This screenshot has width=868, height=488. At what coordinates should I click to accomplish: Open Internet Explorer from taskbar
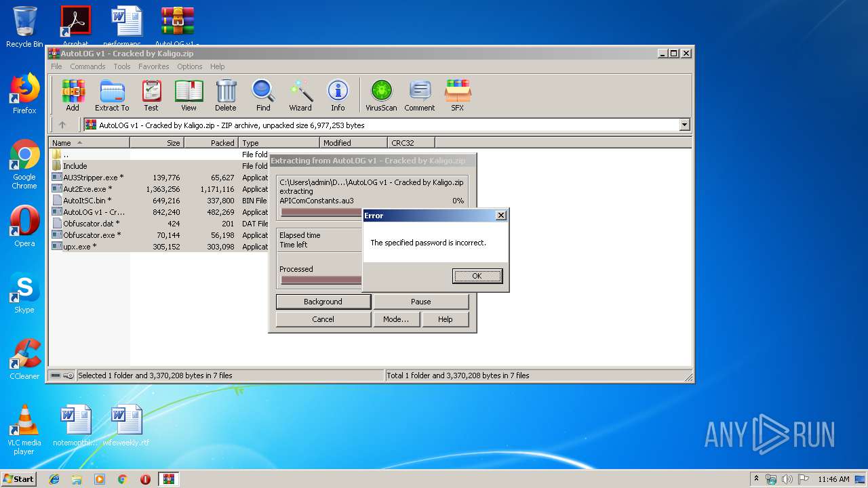point(54,479)
